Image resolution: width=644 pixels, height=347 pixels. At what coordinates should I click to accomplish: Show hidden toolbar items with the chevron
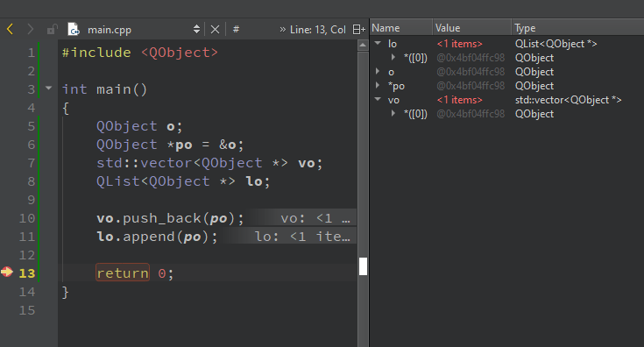click(282, 29)
